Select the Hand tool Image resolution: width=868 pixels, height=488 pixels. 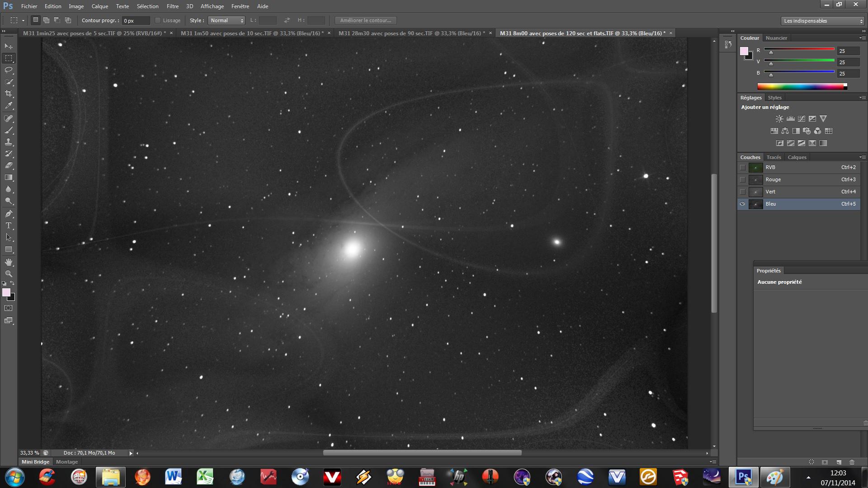9,262
